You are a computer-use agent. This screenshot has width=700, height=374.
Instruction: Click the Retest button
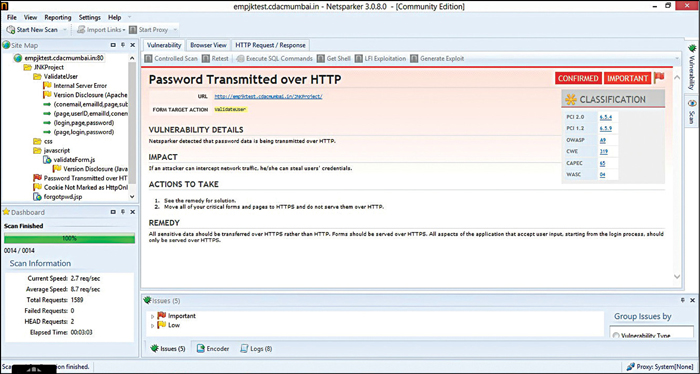[215, 58]
